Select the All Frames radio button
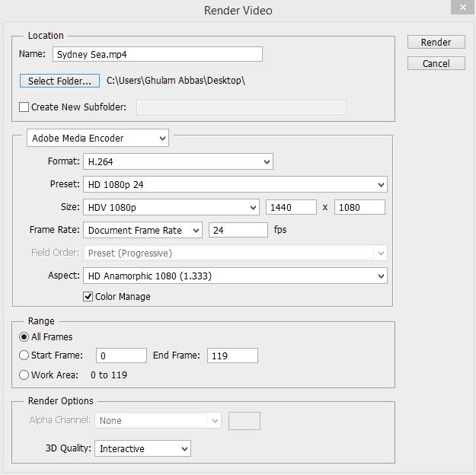476x475 pixels. pos(24,336)
